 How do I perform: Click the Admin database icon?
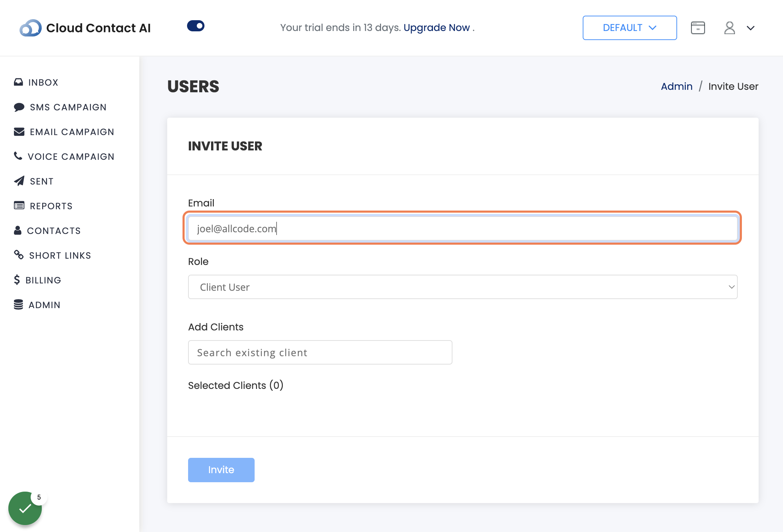18,304
